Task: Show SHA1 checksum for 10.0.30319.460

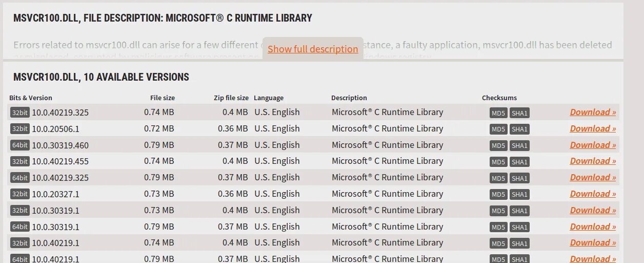Action: point(519,146)
